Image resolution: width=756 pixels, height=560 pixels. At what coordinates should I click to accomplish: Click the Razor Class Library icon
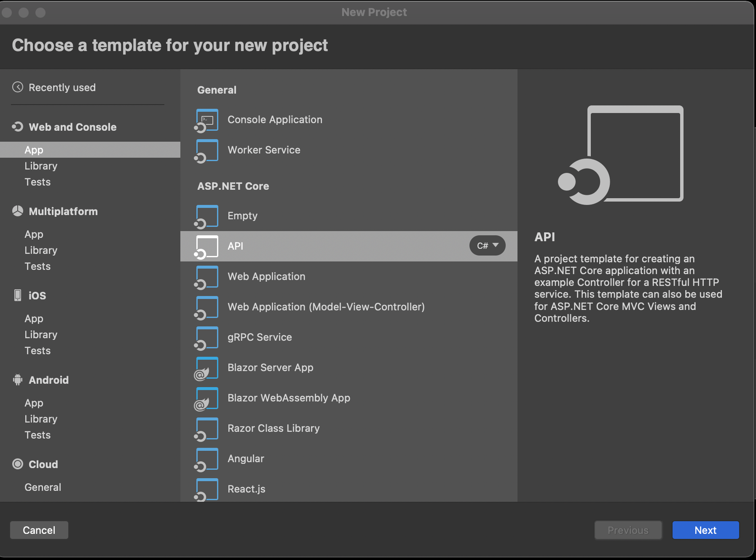click(x=206, y=429)
